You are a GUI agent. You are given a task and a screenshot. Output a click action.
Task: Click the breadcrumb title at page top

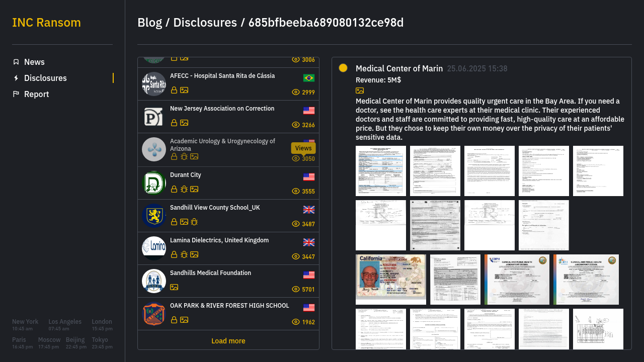tap(270, 23)
